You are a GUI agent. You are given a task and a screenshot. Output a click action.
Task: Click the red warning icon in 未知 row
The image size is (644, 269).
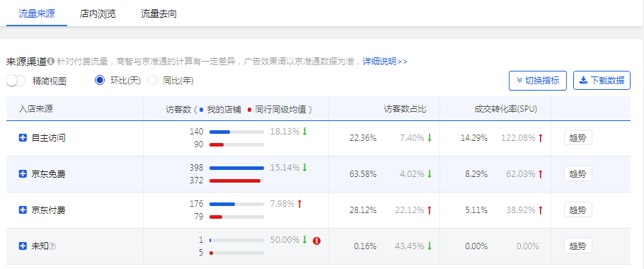(x=316, y=241)
